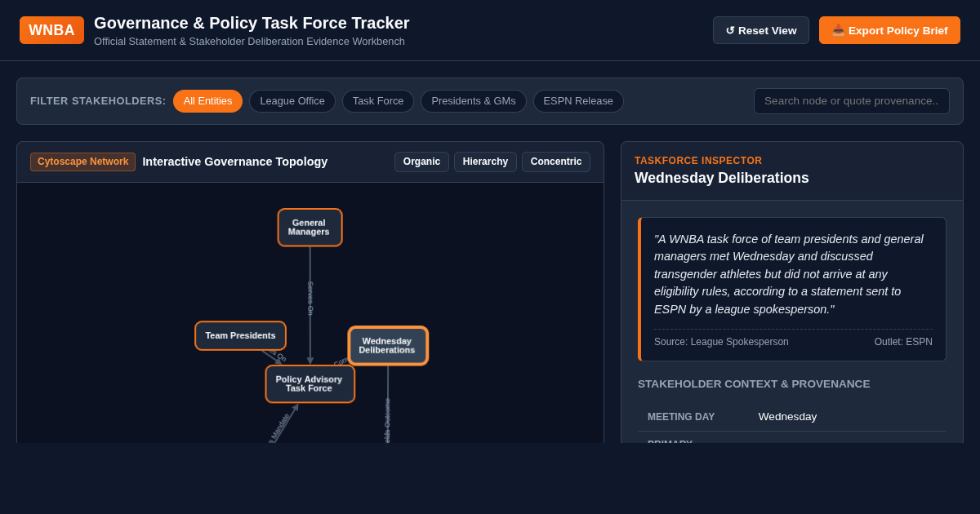Image resolution: width=980 pixels, height=514 pixels.
Task: Click the WNBA logo badge
Action: (51, 30)
